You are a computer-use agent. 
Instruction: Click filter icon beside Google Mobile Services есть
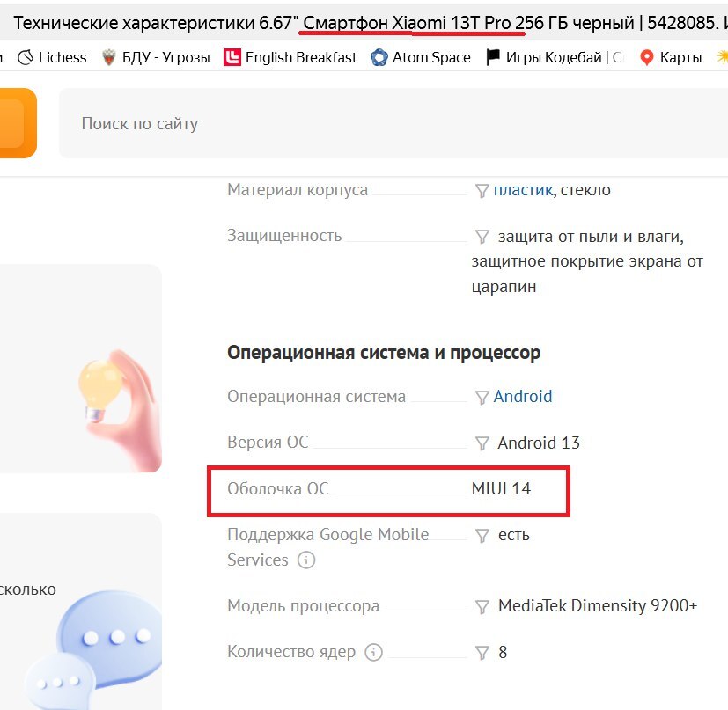(482, 536)
